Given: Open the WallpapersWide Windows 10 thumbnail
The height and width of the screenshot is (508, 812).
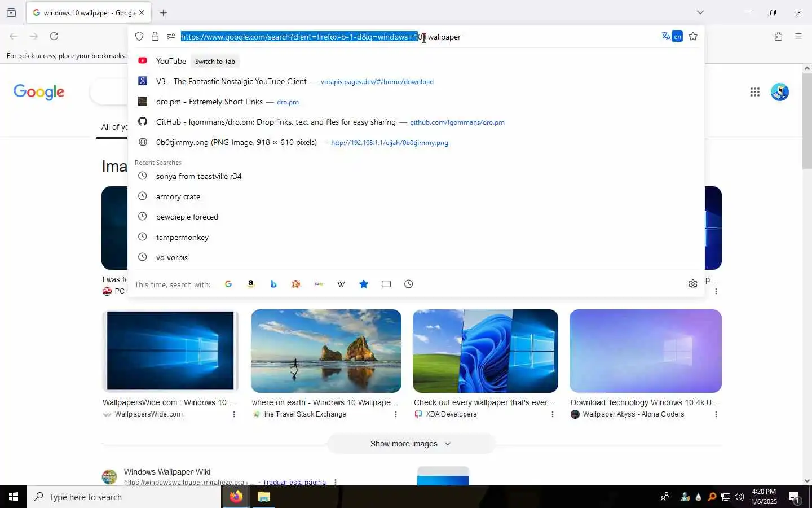Looking at the screenshot, I should pyautogui.click(x=170, y=351).
